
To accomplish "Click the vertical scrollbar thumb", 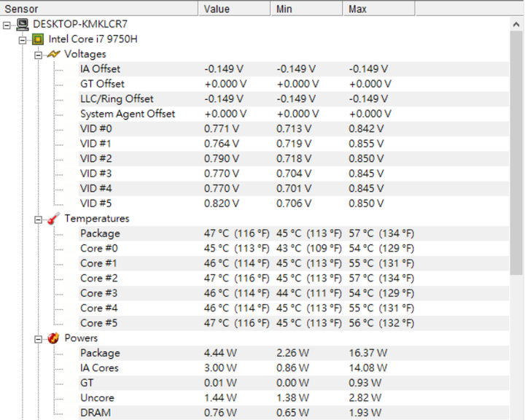I will 516,153.
